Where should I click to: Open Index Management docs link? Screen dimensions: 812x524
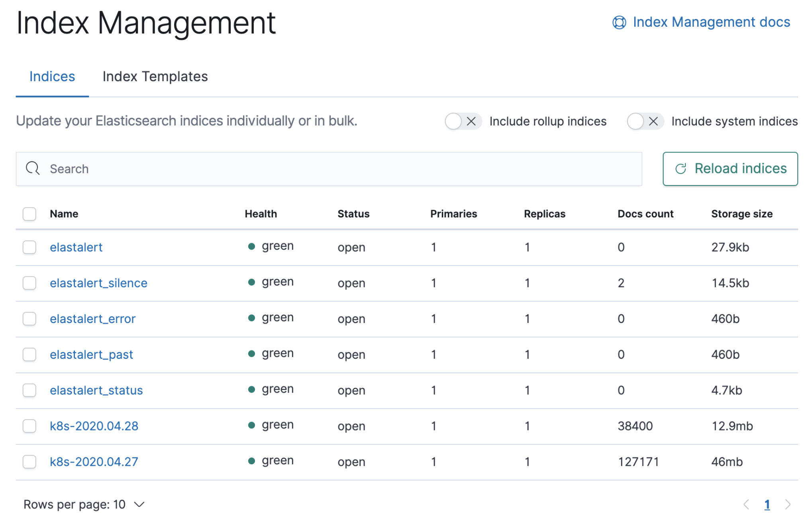pos(711,22)
